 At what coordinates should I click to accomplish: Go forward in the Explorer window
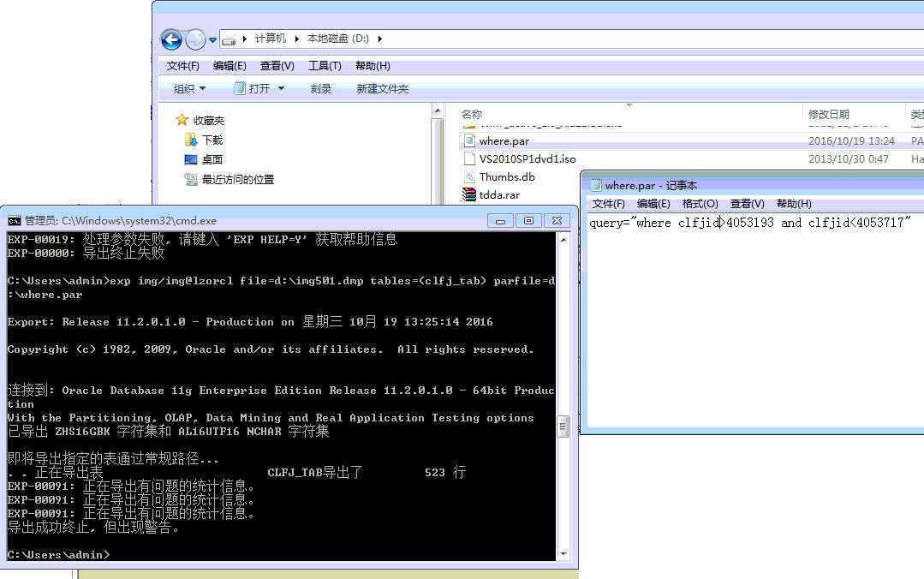point(195,39)
